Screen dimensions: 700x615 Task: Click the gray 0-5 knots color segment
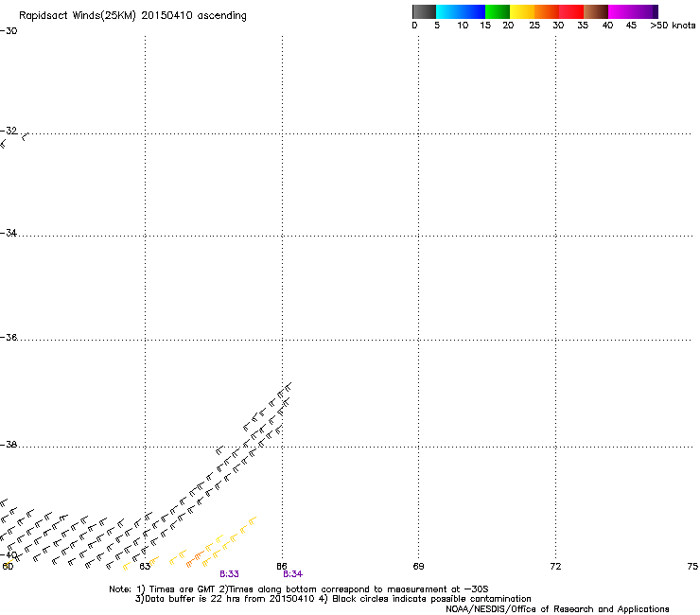point(424,11)
